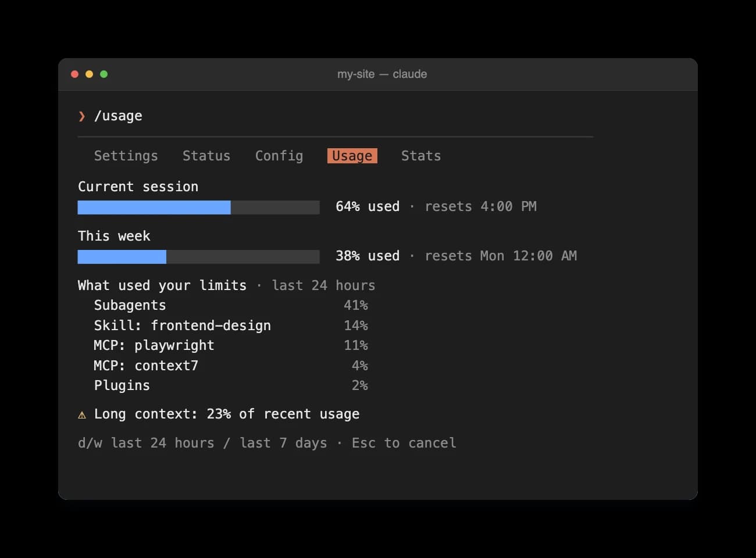The width and height of the screenshot is (756, 558).
Task: Select the Subagents row
Action: tap(231, 305)
